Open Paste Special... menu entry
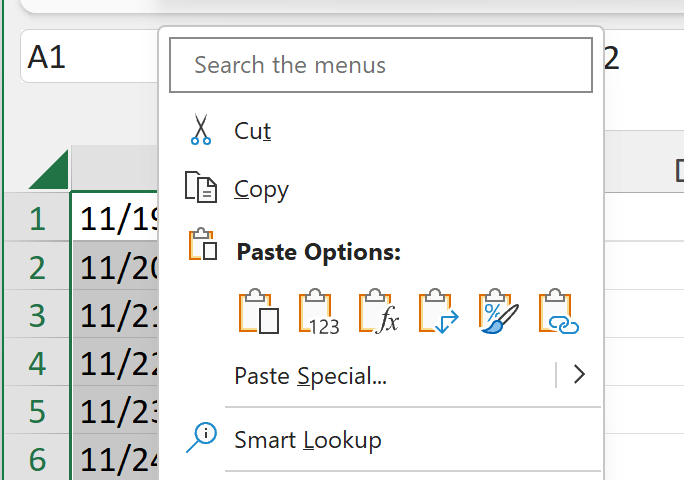The width and height of the screenshot is (684, 480). tap(310, 376)
